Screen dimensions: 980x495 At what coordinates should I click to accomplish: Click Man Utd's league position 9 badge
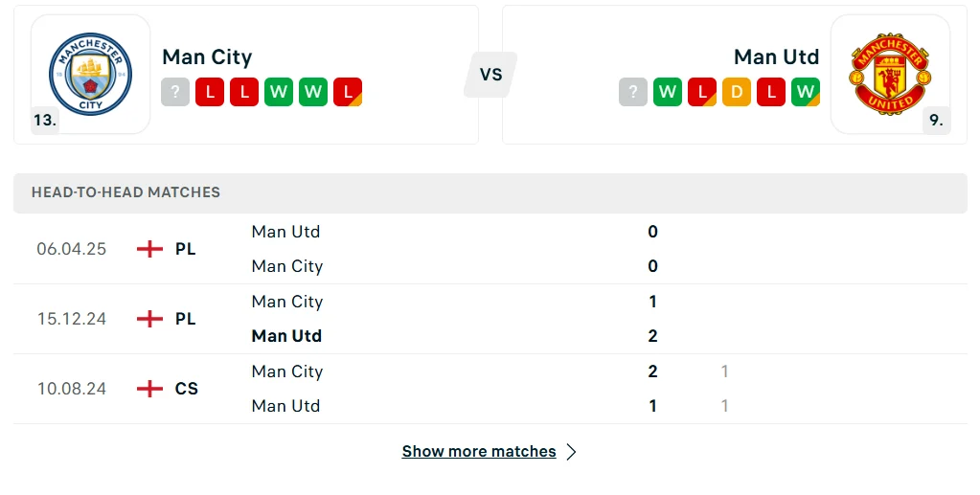(936, 121)
